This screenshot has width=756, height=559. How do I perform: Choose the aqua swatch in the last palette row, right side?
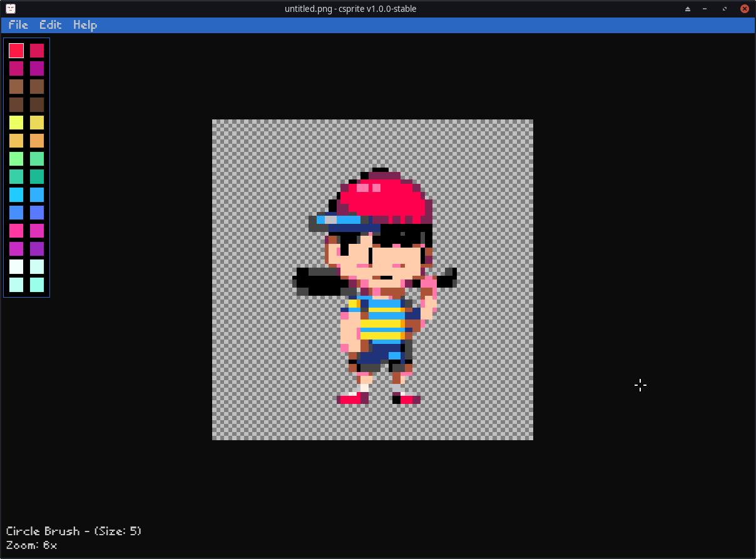tap(37, 285)
